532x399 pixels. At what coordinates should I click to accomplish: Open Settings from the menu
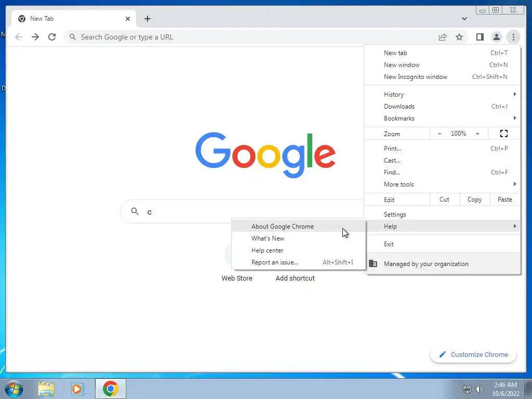pyautogui.click(x=442, y=215)
